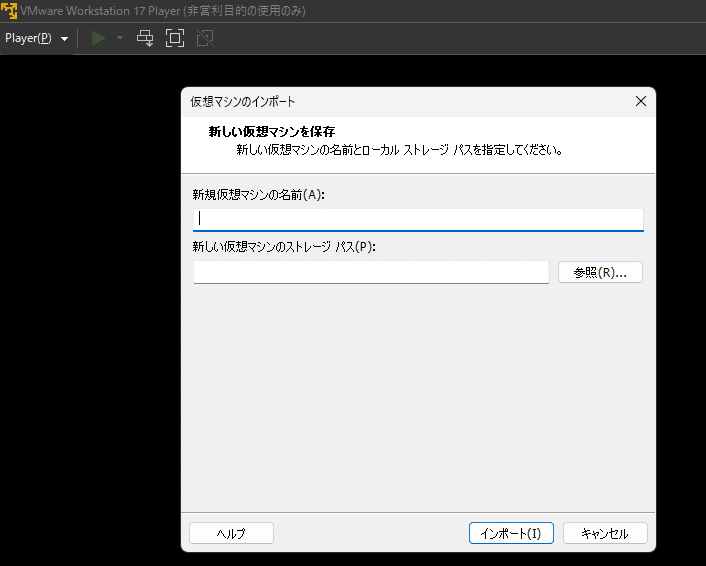Click the VMware Workstation logo icon

point(9,10)
